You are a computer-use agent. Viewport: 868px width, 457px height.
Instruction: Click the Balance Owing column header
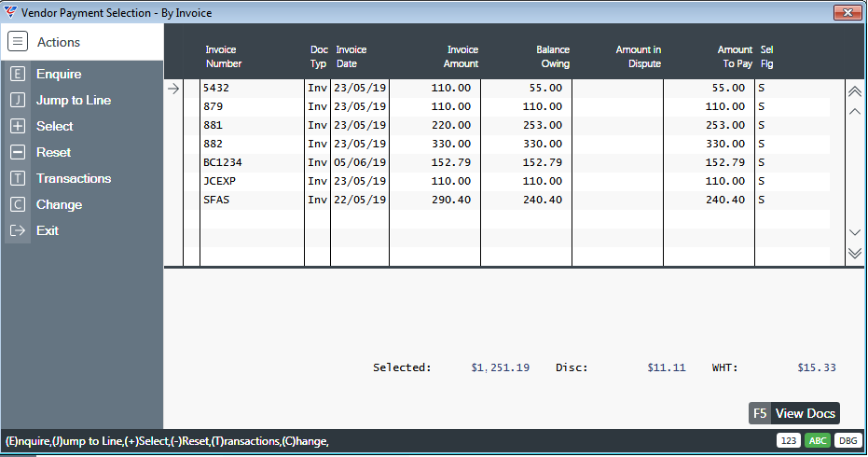point(553,57)
